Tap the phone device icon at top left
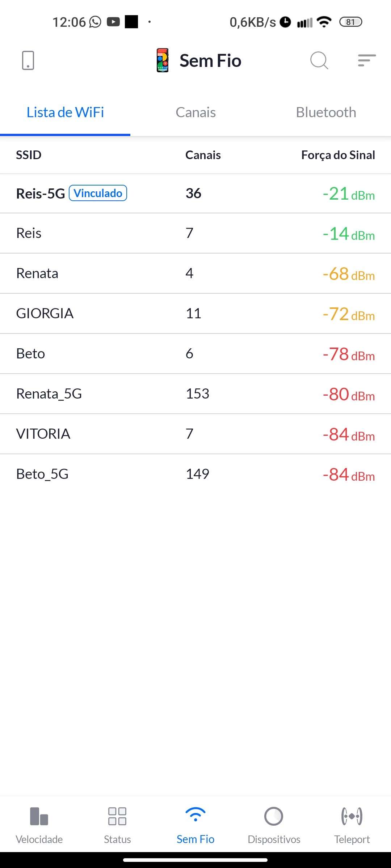 click(28, 60)
